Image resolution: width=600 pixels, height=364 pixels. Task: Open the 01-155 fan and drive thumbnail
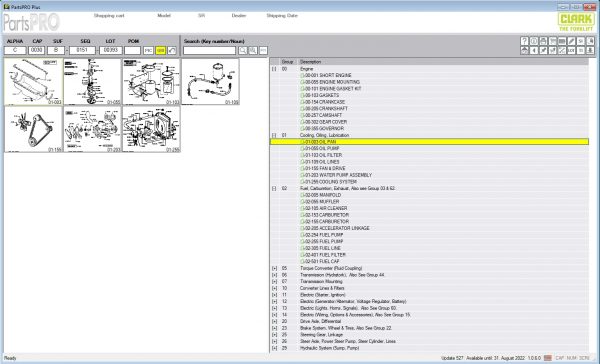(33, 129)
